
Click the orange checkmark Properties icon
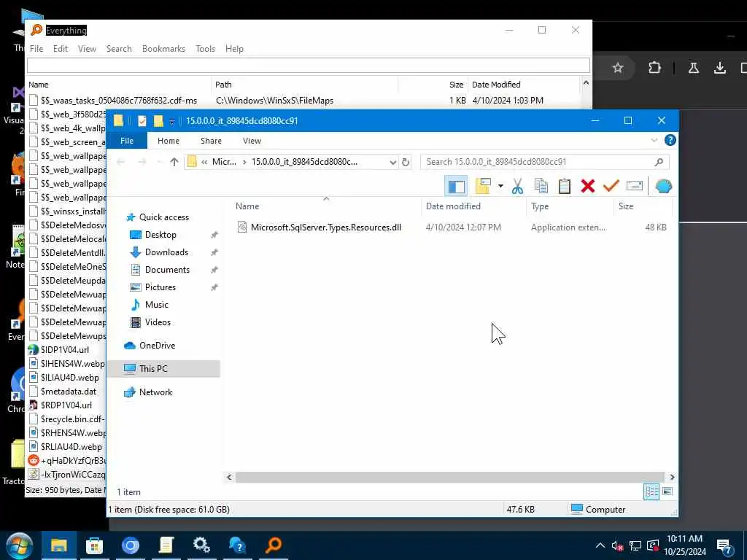(x=611, y=186)
